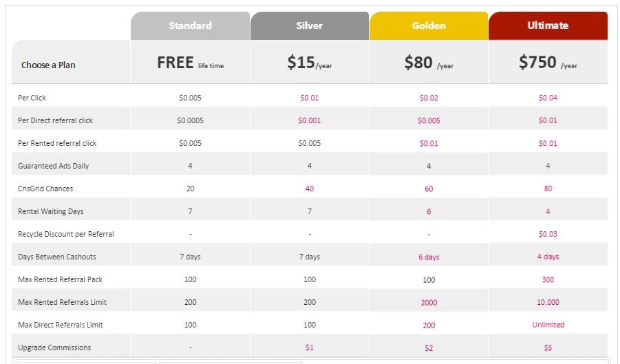Click the Guaranteed Ads Daily row label
620x364 pixels.
53,166
